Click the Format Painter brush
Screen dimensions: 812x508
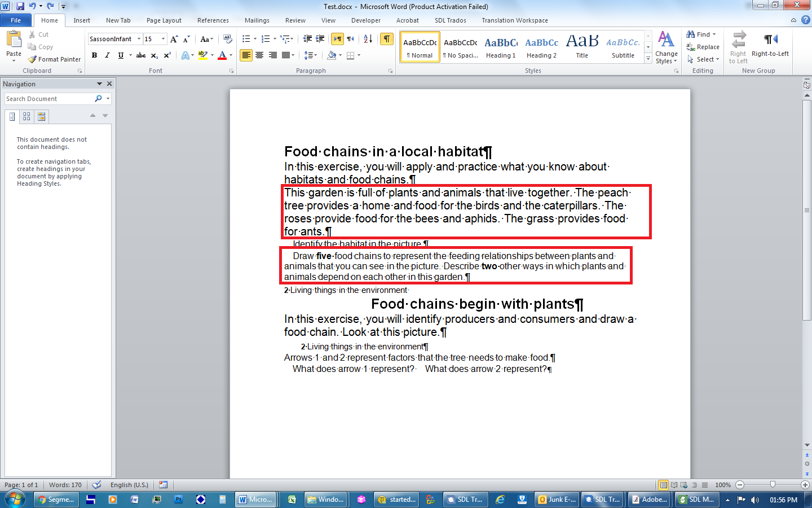click(32, 59)
